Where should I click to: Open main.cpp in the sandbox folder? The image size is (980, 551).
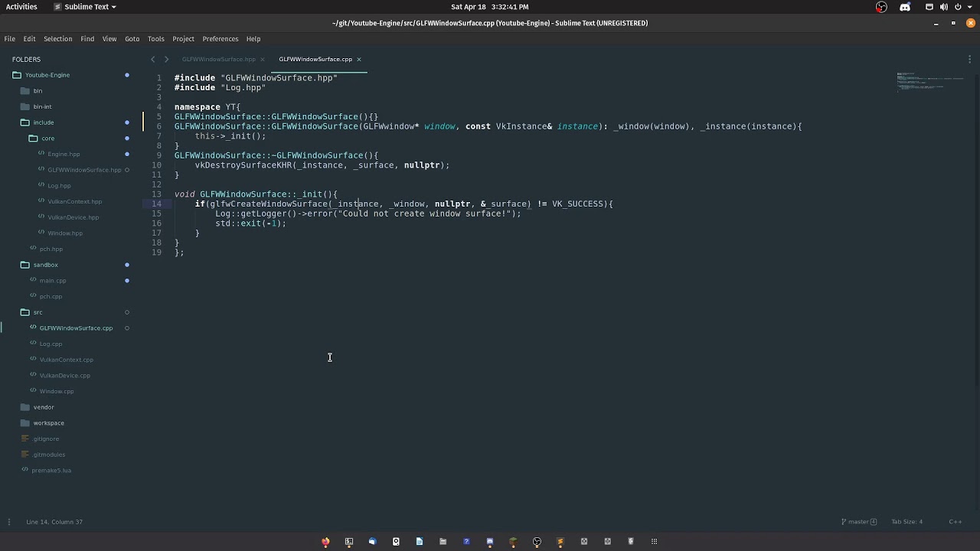tap(53, 281)
